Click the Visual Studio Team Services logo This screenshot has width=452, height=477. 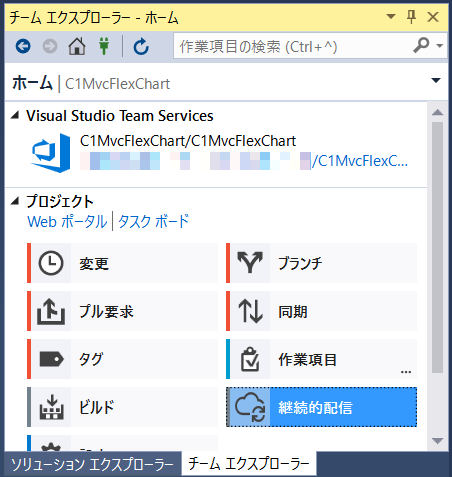(x=51, y=153)
